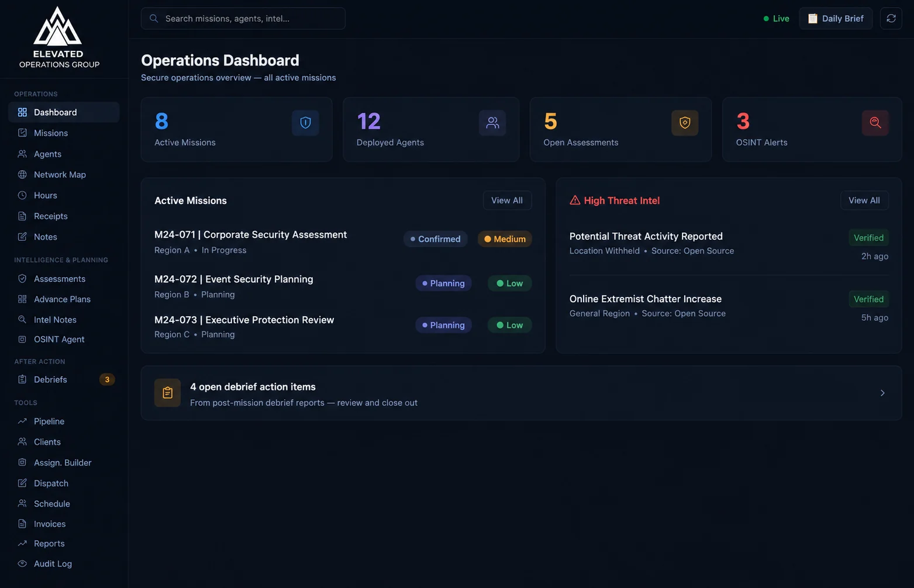Click the 5h ago timestamp
The image size is (914, 588).
(x=874, y=317)
